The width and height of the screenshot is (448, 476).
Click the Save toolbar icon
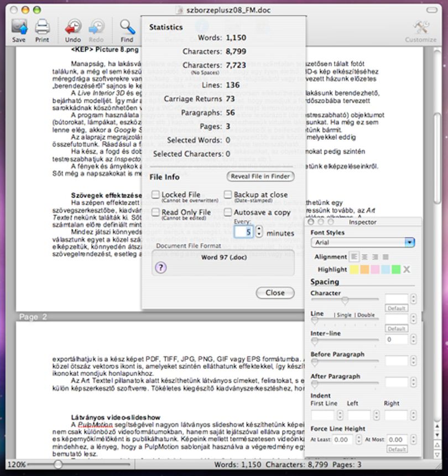pyautogui.click(x=19, y=27)
